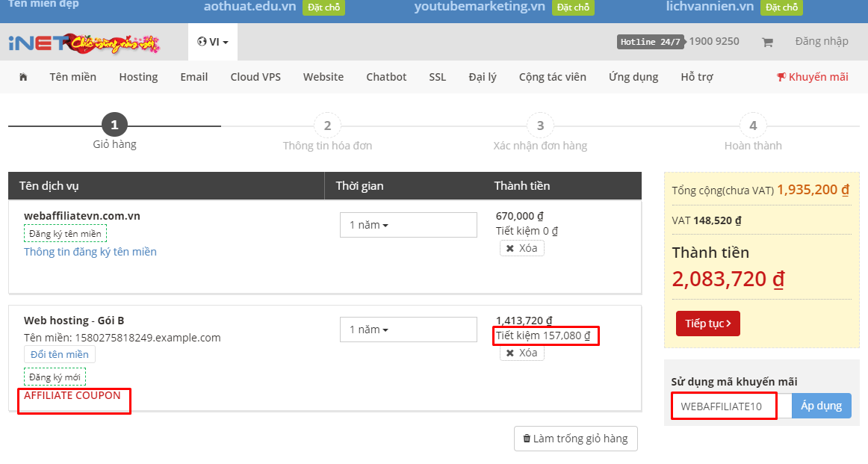Click the hotline number 1900 9250
This screenshot has height=464, width=868.
click(x=714, y=42)
